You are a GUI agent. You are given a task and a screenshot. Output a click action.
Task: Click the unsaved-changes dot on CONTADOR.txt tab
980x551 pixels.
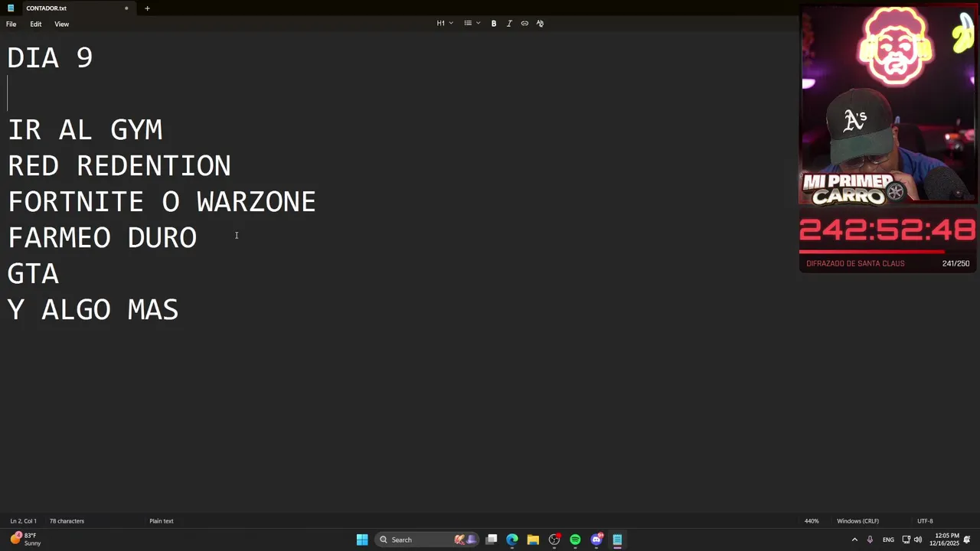pos(126,8)
